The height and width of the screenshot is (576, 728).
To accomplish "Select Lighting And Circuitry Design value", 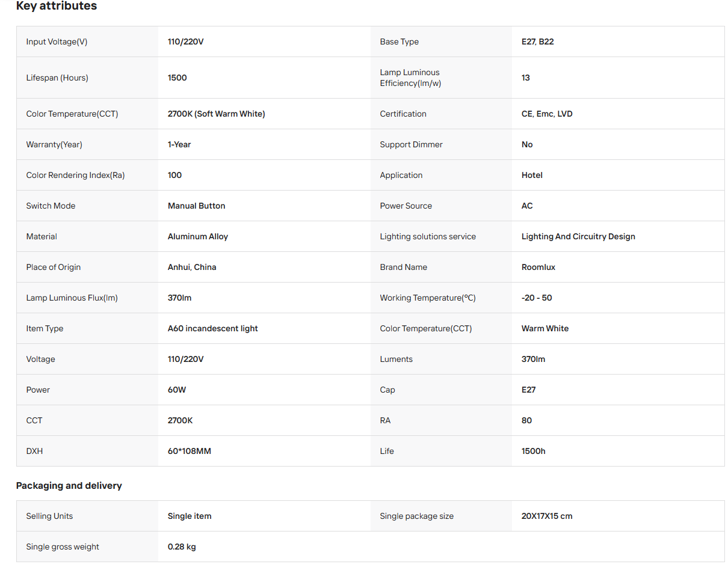I will (x=578, y=236).
